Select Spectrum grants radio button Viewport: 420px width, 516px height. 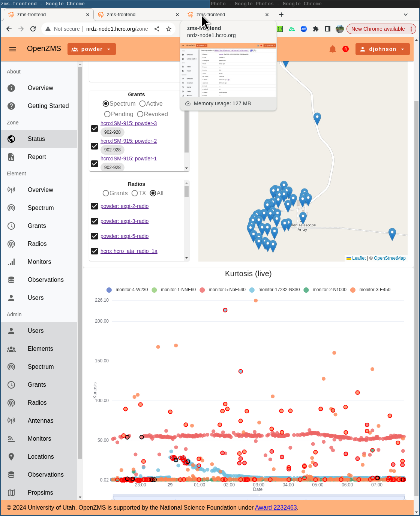point(106,104)
